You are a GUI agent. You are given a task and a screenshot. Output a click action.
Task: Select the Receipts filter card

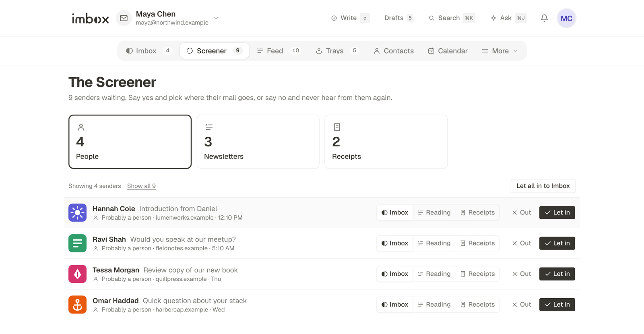[386, 142]
